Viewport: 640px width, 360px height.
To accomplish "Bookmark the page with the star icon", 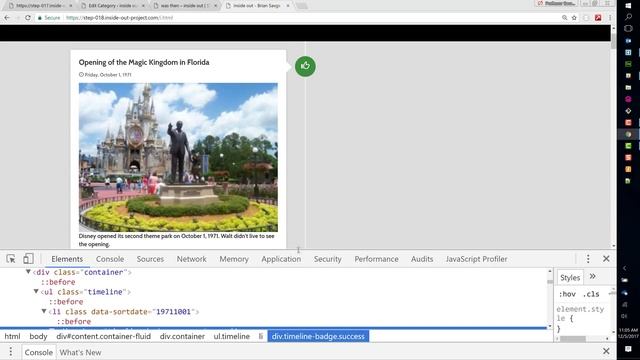I will [574, 18].
